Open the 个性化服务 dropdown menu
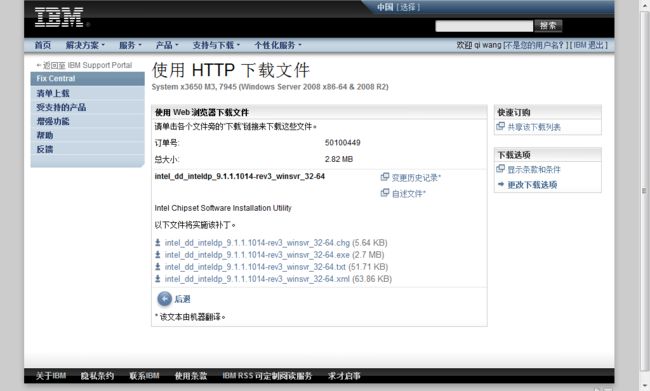Screen dimensions: 650x391 tap(278, 45)
